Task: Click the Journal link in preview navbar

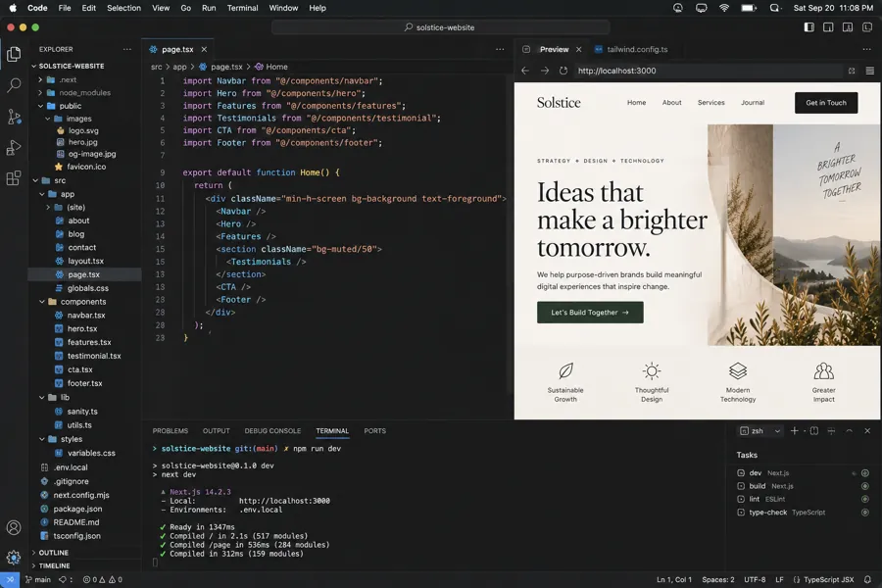Action: pyautogui.click(x=752, y=102)
